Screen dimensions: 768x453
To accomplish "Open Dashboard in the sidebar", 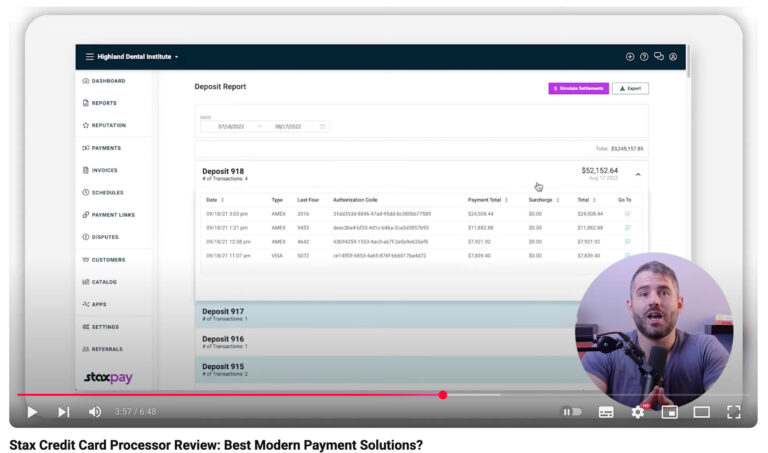I will (x=104, y=81).
